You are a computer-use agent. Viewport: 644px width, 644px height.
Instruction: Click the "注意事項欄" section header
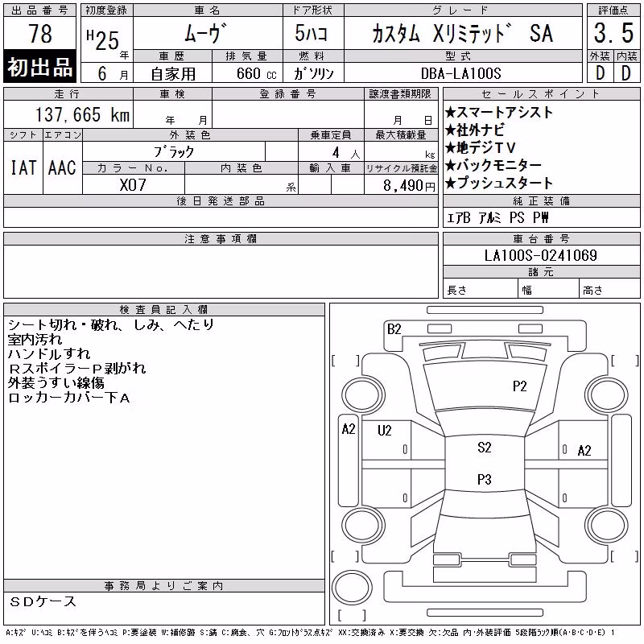[221, 239]
